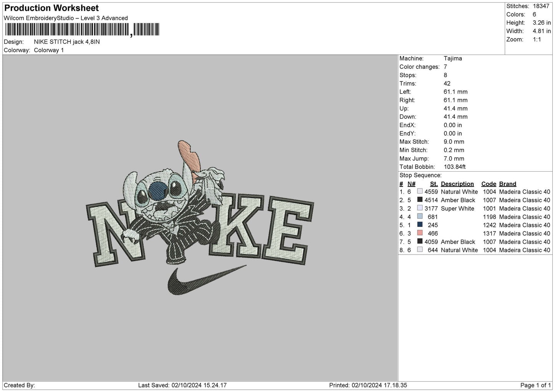The height and width of the screenshot is (392, 555).
Task: Click the 'Printed: 02/10/2024 17.18.35' footer text
Action: [368, 385]
